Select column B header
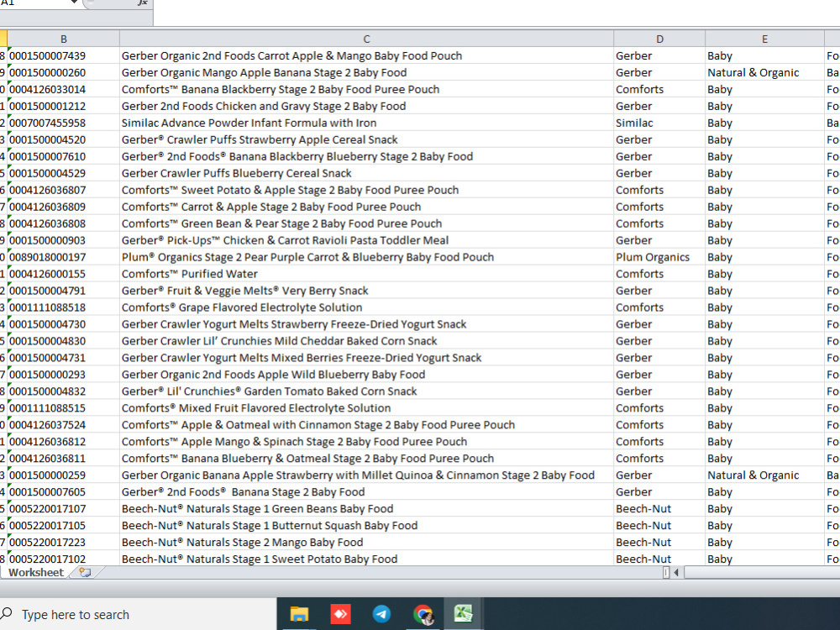Screen dimensions: 840x630 (x=63, y=39)
